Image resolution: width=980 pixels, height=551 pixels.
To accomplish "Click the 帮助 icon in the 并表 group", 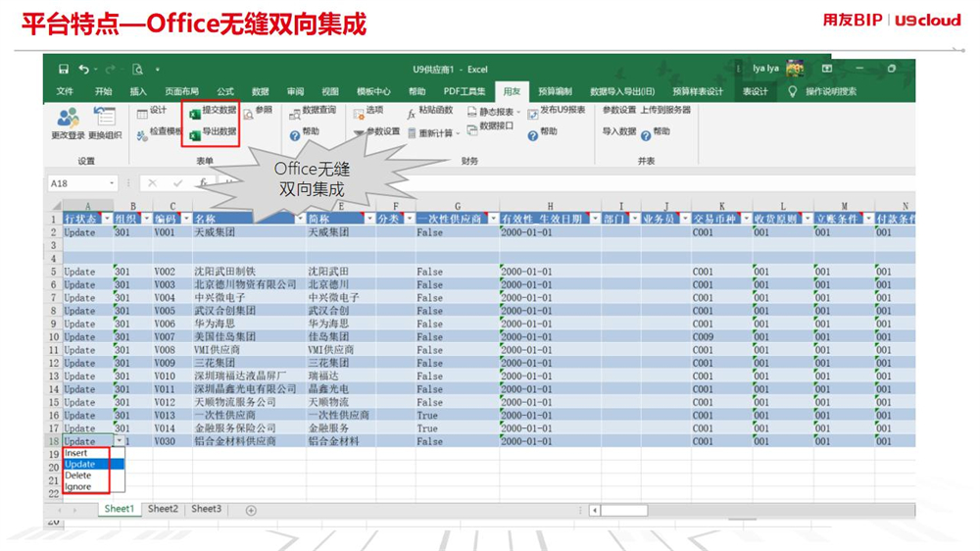I will [x=646, y=135].
